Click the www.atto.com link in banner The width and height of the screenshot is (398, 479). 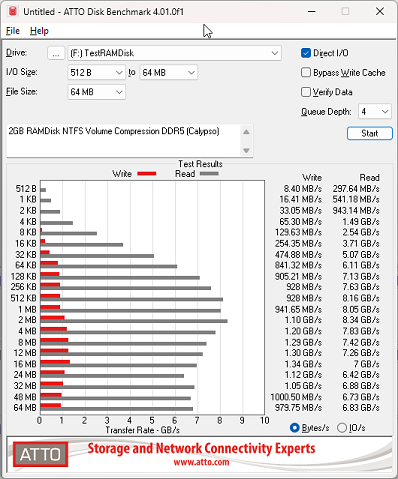pyautogui.click(x=201, y=462)
